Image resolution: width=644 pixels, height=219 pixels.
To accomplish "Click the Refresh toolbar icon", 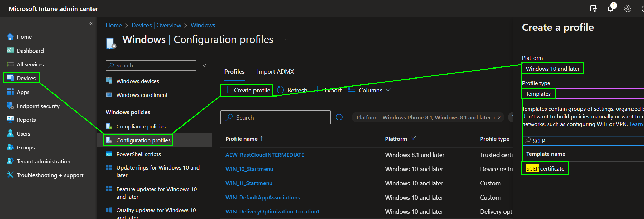I will [281, 90].
